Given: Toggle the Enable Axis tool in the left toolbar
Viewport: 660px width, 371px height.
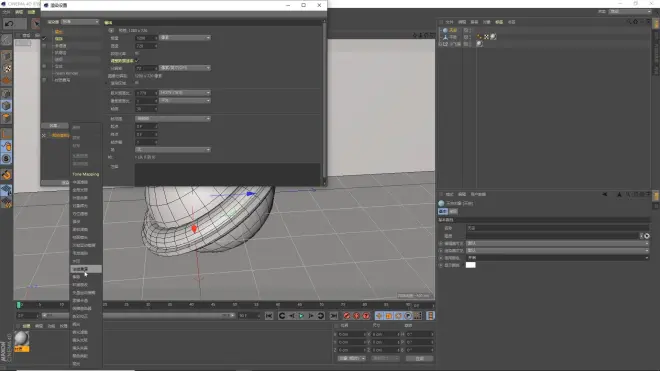Looking at the screenshot, I should click(6, 134).
